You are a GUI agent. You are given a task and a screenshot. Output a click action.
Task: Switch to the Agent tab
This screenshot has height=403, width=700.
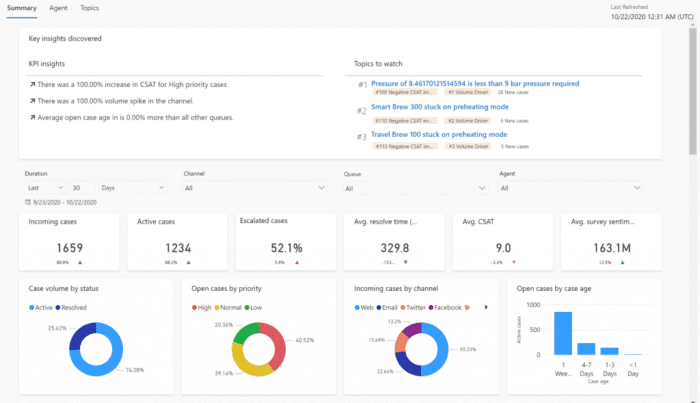(58, 8)
